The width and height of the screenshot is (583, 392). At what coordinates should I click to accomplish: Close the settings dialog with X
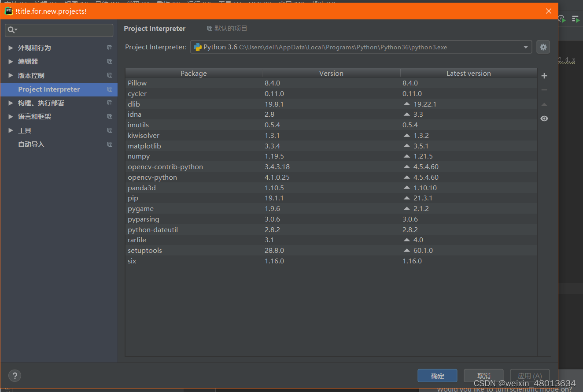click(x=548, y=11)
